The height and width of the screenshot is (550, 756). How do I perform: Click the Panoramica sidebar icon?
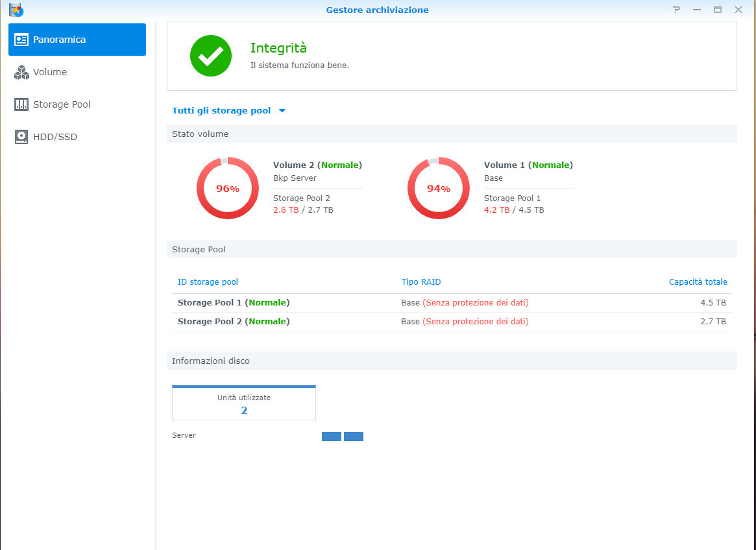[21, 40]
